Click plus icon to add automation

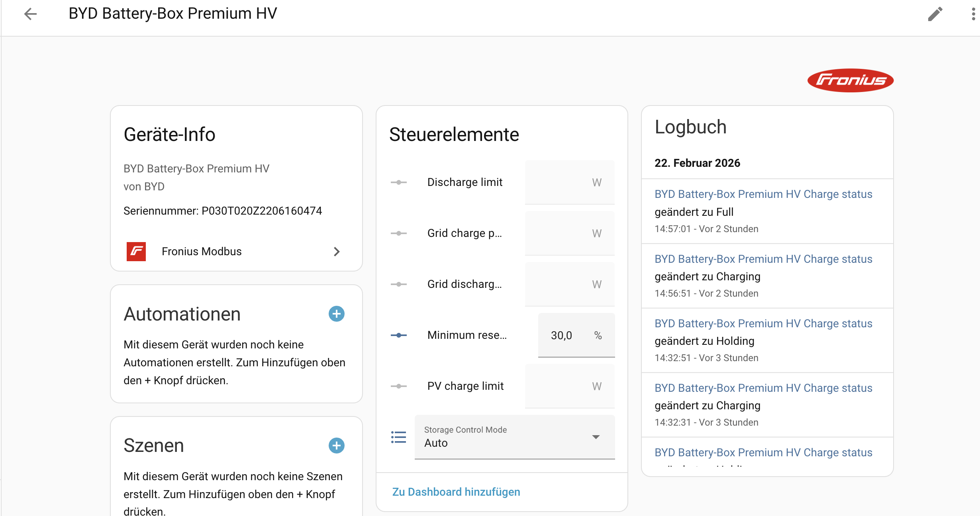336,314
